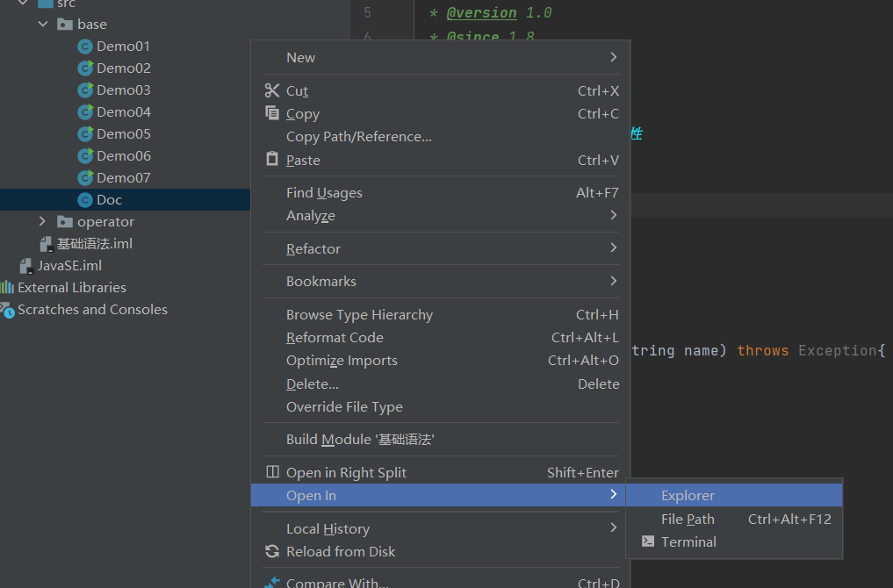Click the Reload from Disk icon
The width and height of the screenshot is (893, 588).
click(x=271, y=551)
